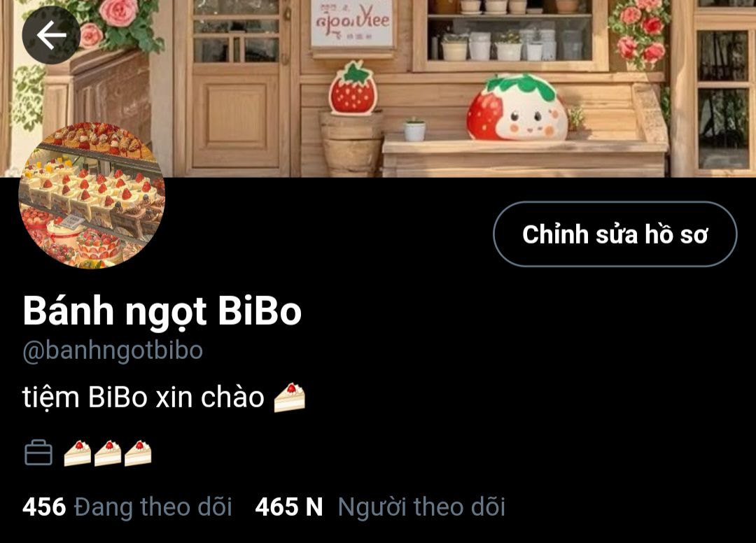
Task: Tap the @banhngotbibo handle
Action: click(113, 351)
